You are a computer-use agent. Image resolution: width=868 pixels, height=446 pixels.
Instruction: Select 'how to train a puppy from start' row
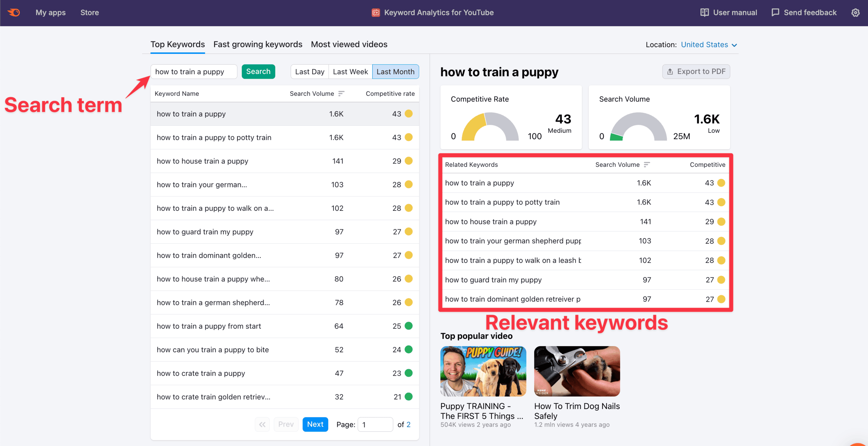pyautogui.click(x=285, y=326)
